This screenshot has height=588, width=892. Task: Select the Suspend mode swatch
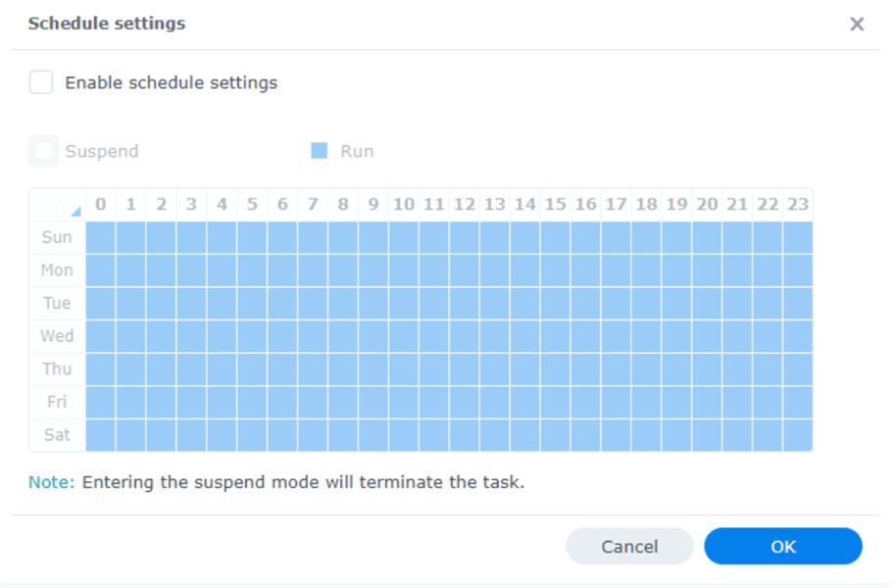(x=43, y=151)
